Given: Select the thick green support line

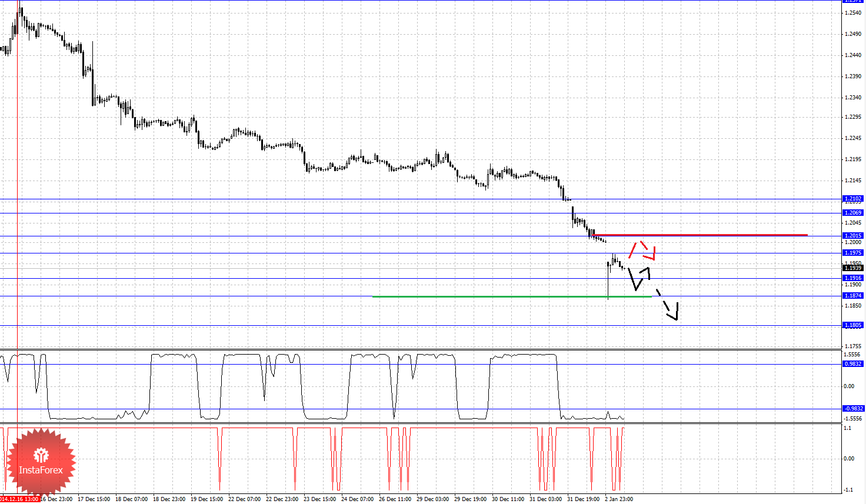Looking at the screenshot, I should [x=512, y=296].
